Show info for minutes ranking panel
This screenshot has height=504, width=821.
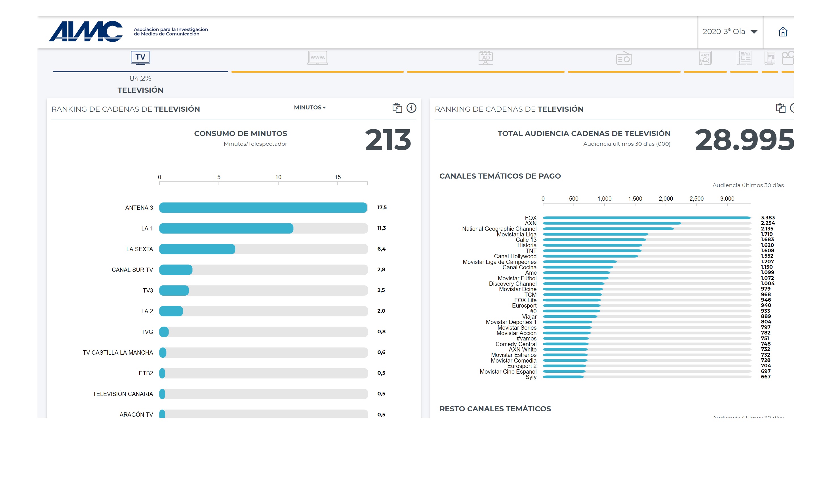[x=411, y=108]
